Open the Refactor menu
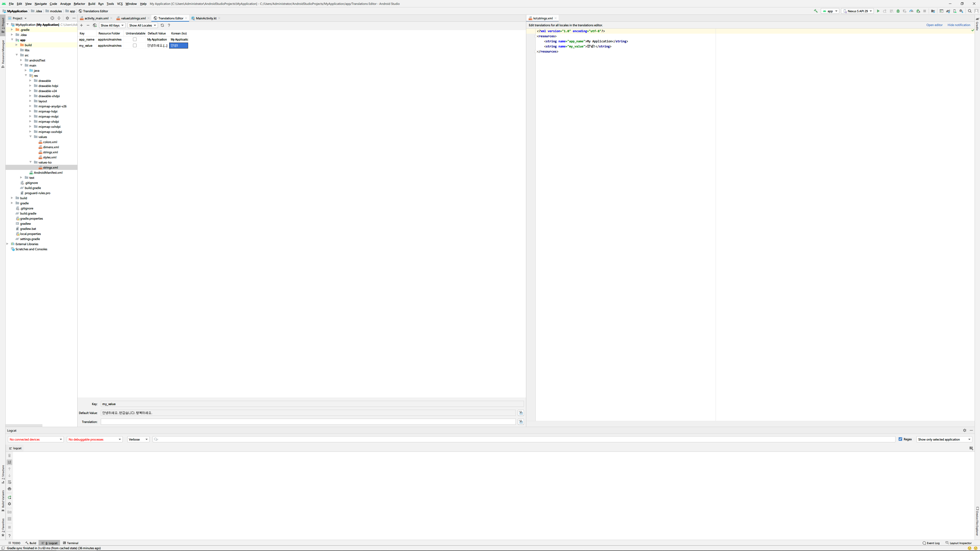Image resolution: width=980 pixels, height=551 pixels. pos(79,4)
